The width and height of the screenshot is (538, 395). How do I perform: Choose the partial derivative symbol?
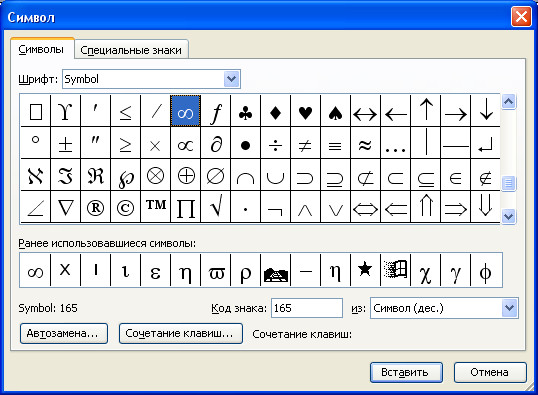point(215,143)
